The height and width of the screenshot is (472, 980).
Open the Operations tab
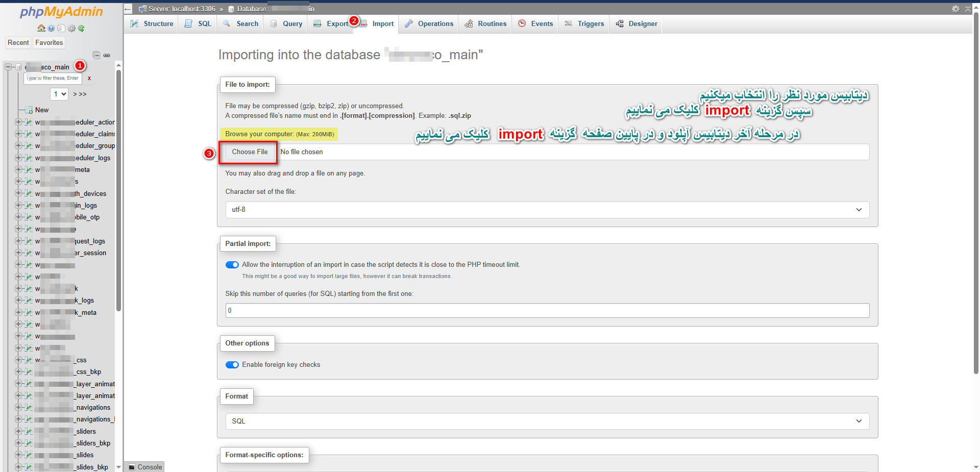[429, 24]
